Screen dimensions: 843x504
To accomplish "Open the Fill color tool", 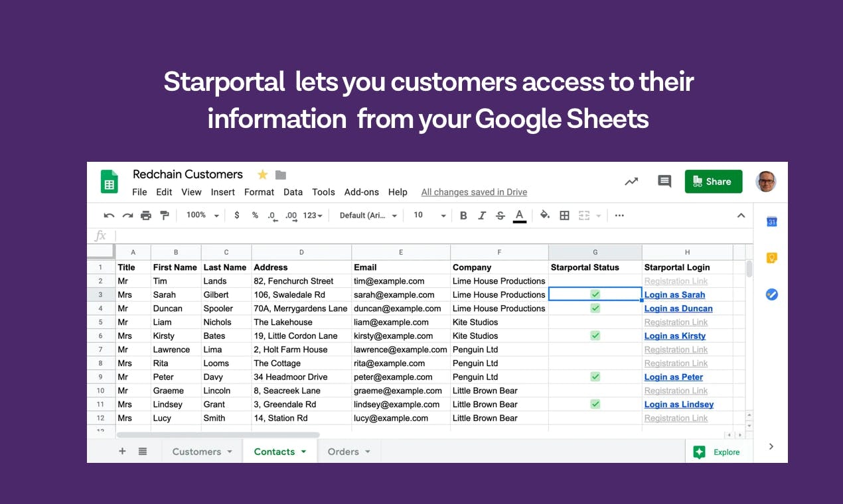I will click(544, 215).
